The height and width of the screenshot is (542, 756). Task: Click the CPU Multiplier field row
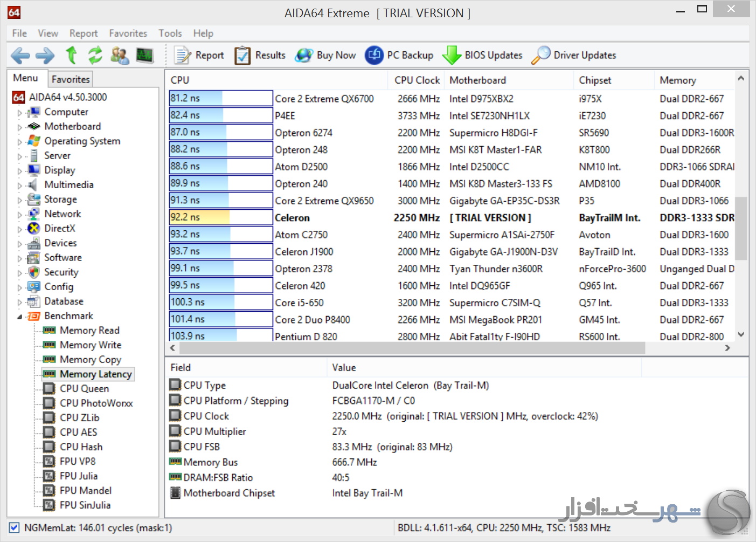click(405, 431)
